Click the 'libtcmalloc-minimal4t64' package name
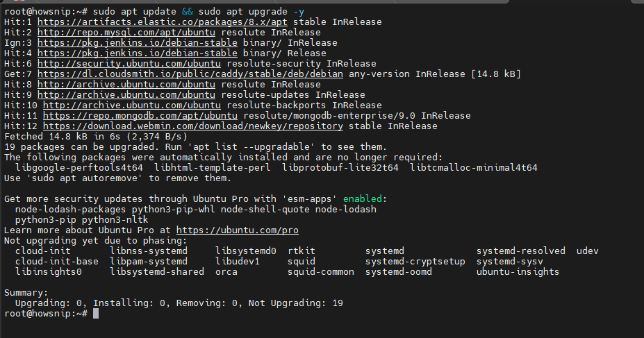The image size is (644, 338). pyautogui.click(x=474, y=168)
